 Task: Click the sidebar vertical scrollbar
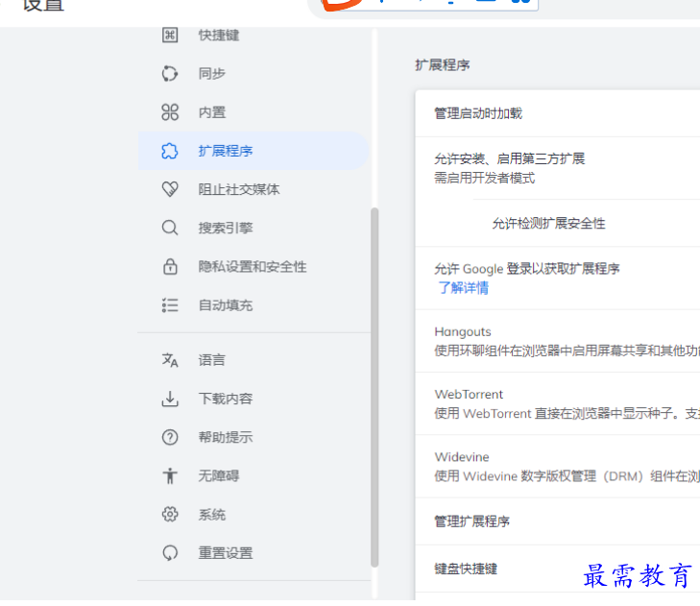coord(374,388)
